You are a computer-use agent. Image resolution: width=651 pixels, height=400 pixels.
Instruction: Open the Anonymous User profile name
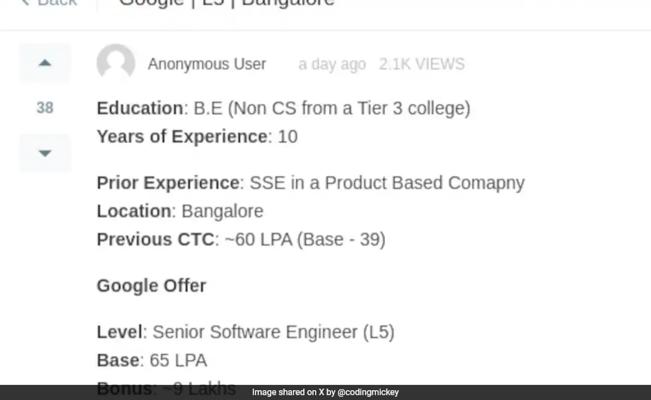point(207,64)
